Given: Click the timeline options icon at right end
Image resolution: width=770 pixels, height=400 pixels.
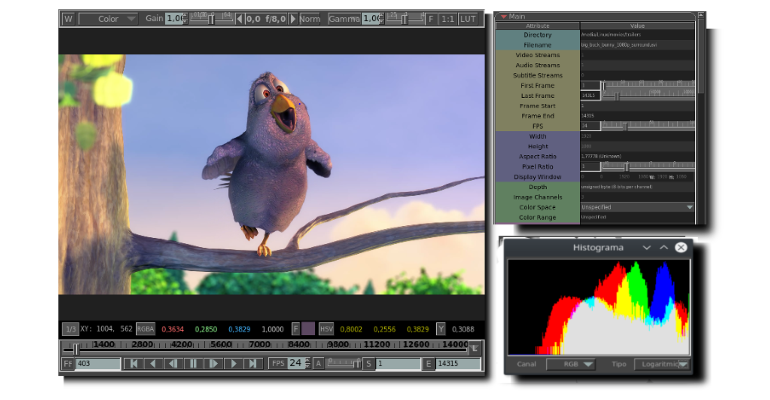Looking at the screenshot, I should pos(474,348).
